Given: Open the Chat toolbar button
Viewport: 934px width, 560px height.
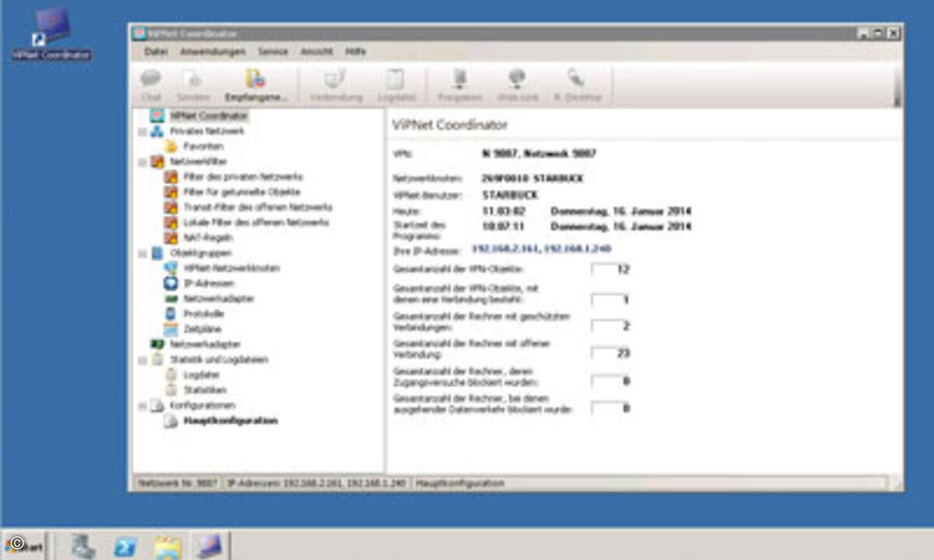Looking at the screenshot, I should tap(151, 86).
